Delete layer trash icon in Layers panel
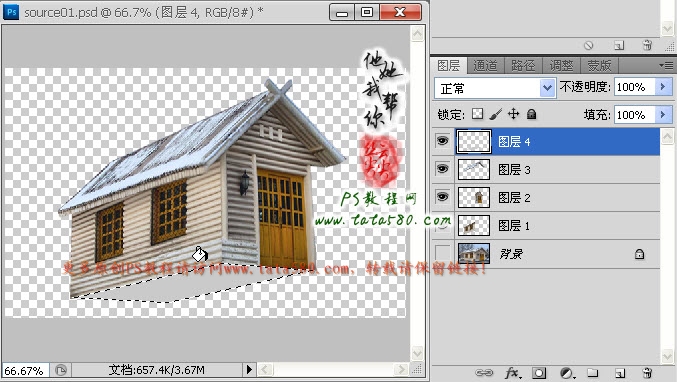 647,373
